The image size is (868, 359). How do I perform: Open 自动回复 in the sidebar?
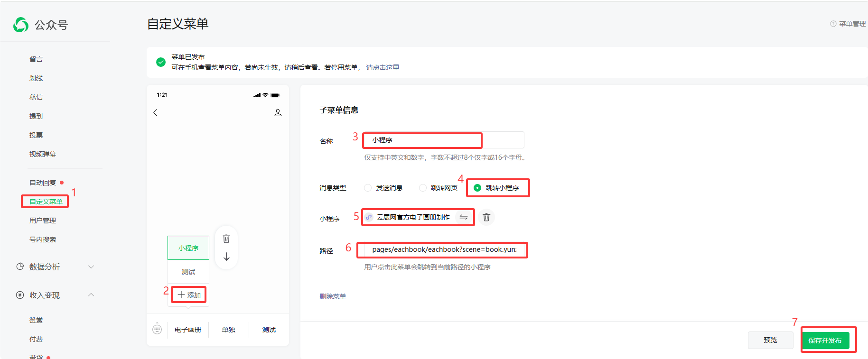43,183
